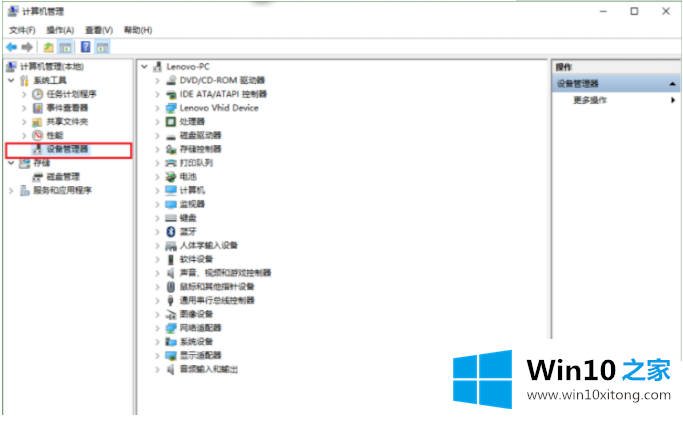Click the IDE ATA/ATAPI 控制器 icon

171,94
